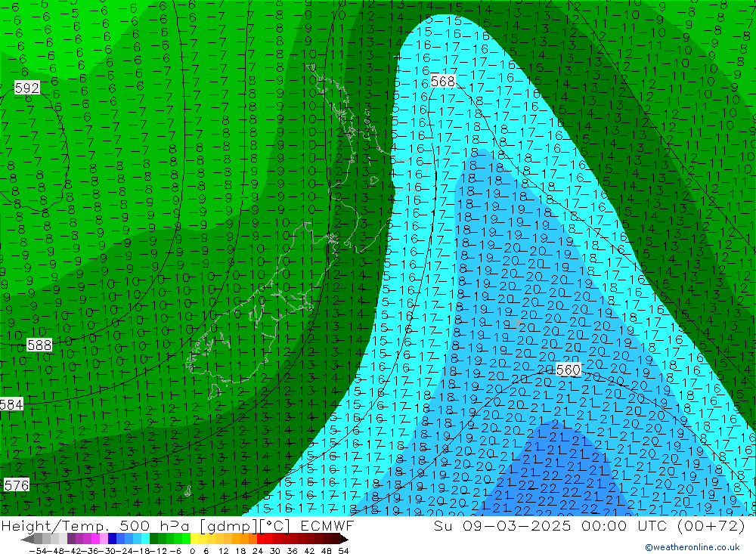This screenshot has width=756, height=554.
Task: Select the cyan swatch above -18 in legend
Action: (x=145, y=540)
